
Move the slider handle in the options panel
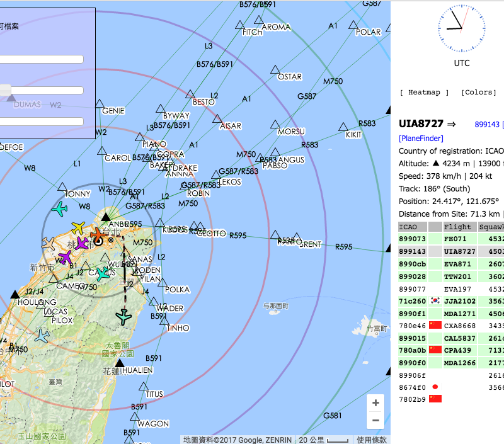click(x=5, y=90)
